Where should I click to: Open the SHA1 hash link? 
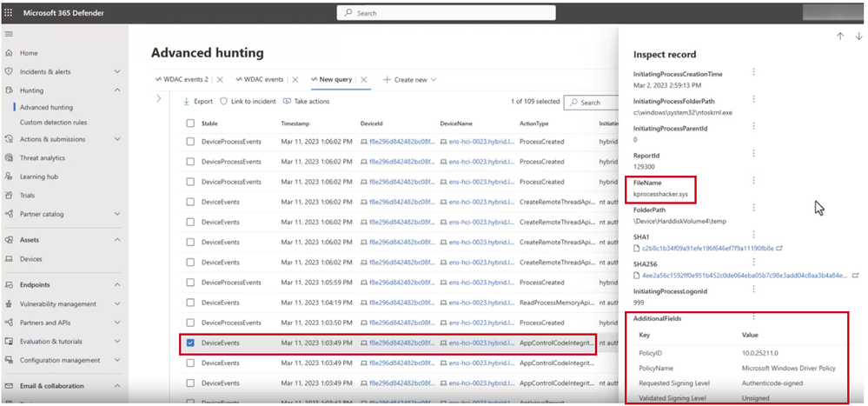point(708,249)
